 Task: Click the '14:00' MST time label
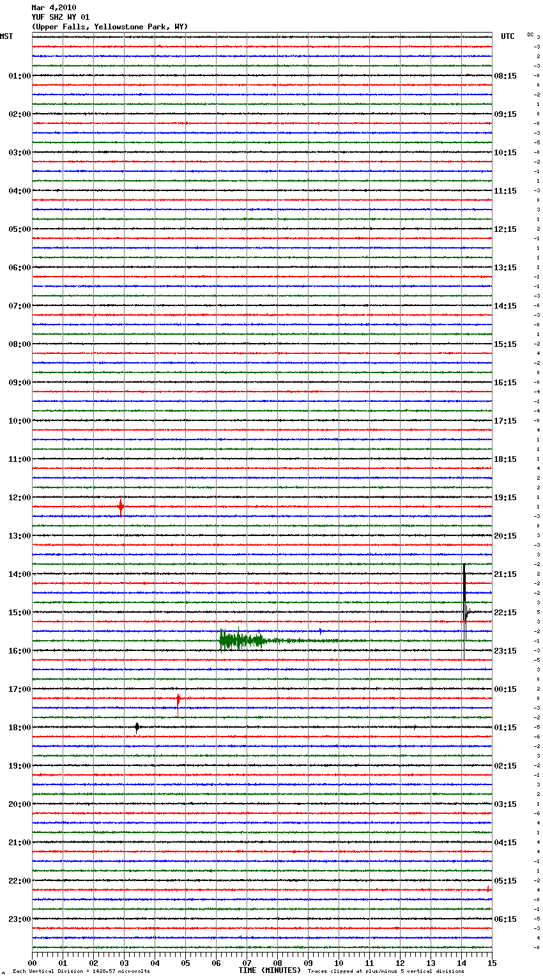(x=20, y=574)
